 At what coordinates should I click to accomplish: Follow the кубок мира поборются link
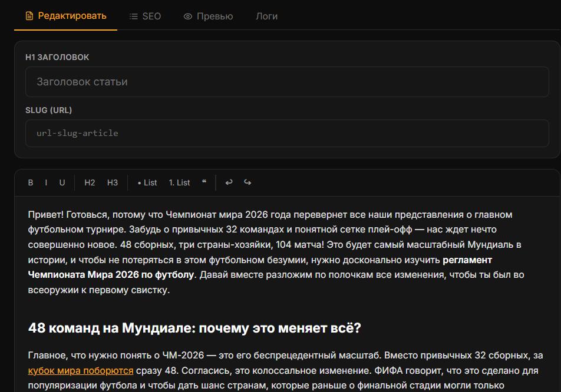pyautogui.click(x=81, y=371)
